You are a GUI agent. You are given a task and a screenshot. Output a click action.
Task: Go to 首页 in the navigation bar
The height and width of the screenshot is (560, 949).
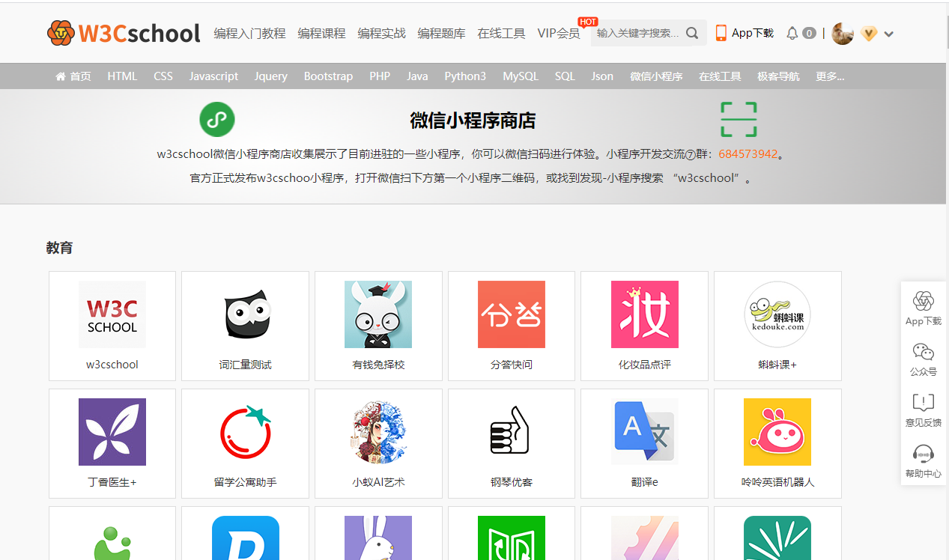[x=73, y=76]
